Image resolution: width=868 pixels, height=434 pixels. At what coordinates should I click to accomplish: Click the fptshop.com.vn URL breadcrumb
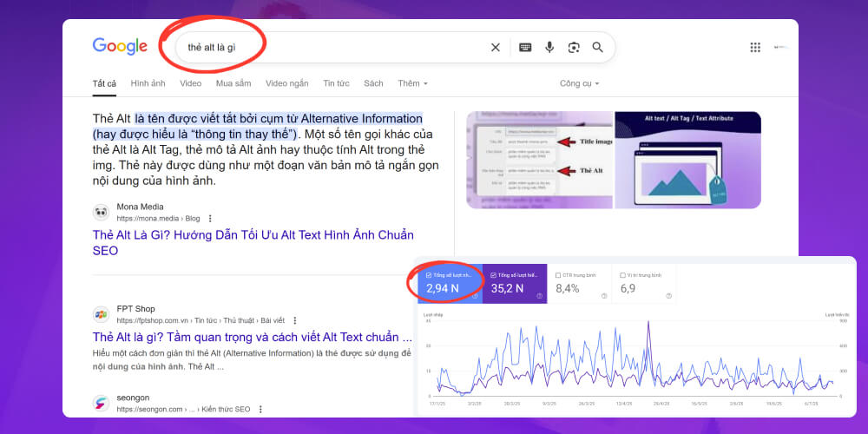point(201,320)
